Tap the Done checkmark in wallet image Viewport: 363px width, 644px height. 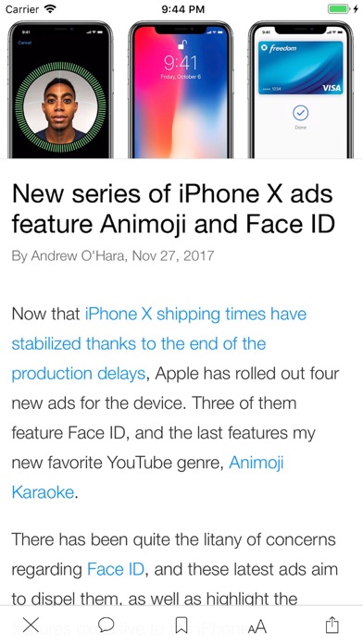click(x=301, y=114)
